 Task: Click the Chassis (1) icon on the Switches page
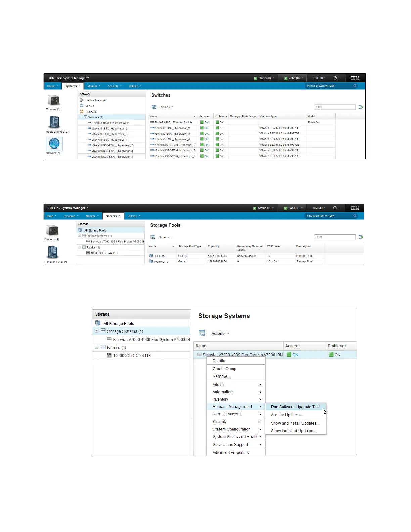click(54, 100)
